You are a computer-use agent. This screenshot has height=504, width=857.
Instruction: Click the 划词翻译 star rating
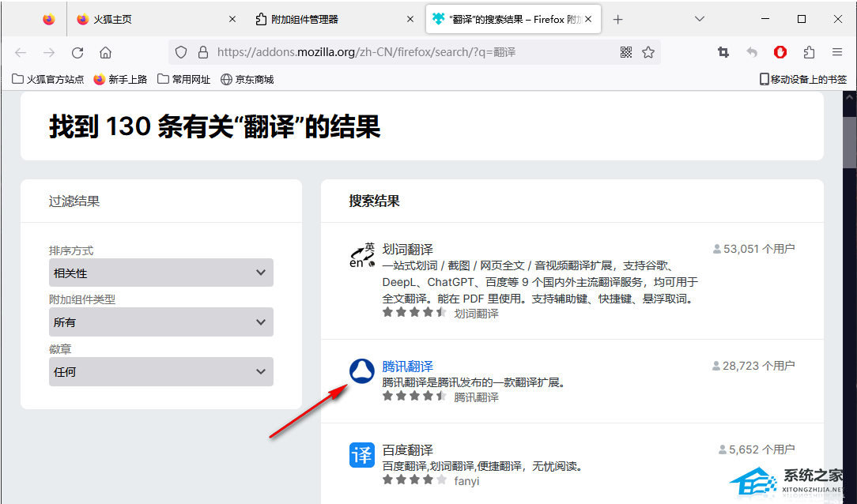(414, 312)
